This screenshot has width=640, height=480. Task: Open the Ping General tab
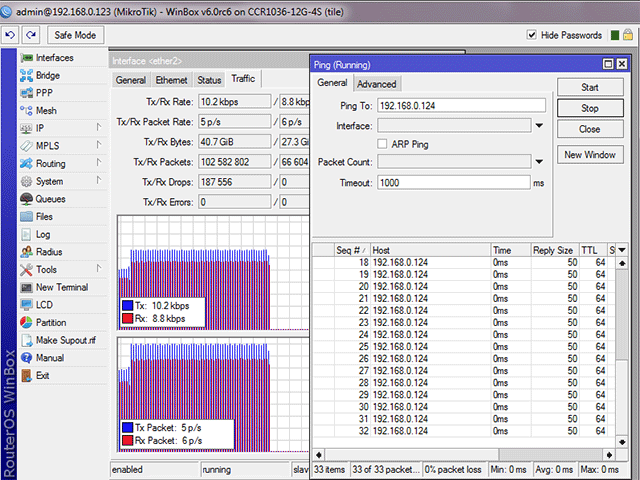[332, 83]
